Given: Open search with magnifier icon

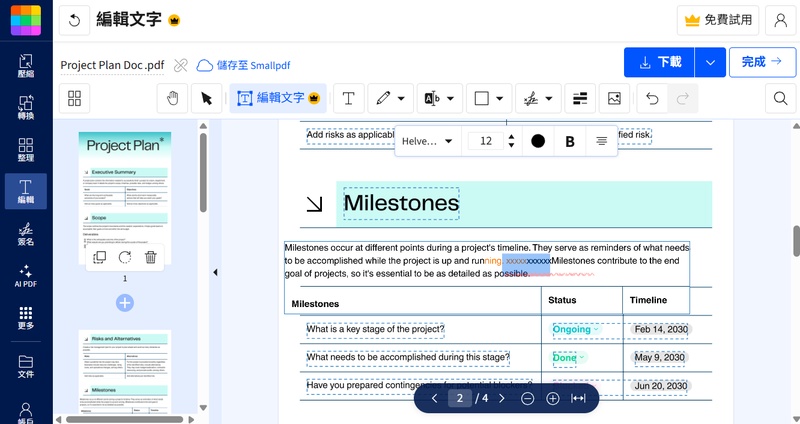Looking at the screenshot, I should 781,98.
